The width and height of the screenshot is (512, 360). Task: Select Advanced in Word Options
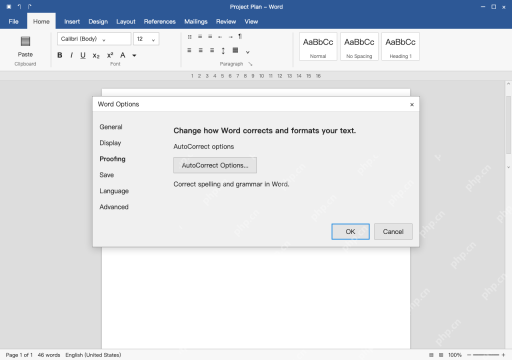(114, 207)
